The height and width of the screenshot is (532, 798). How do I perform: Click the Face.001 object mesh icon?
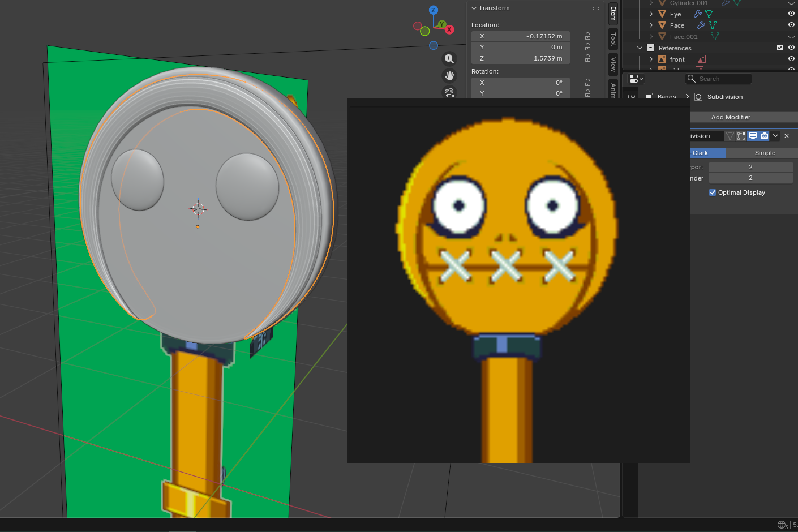pyautogui.click(x=662, y=36)
